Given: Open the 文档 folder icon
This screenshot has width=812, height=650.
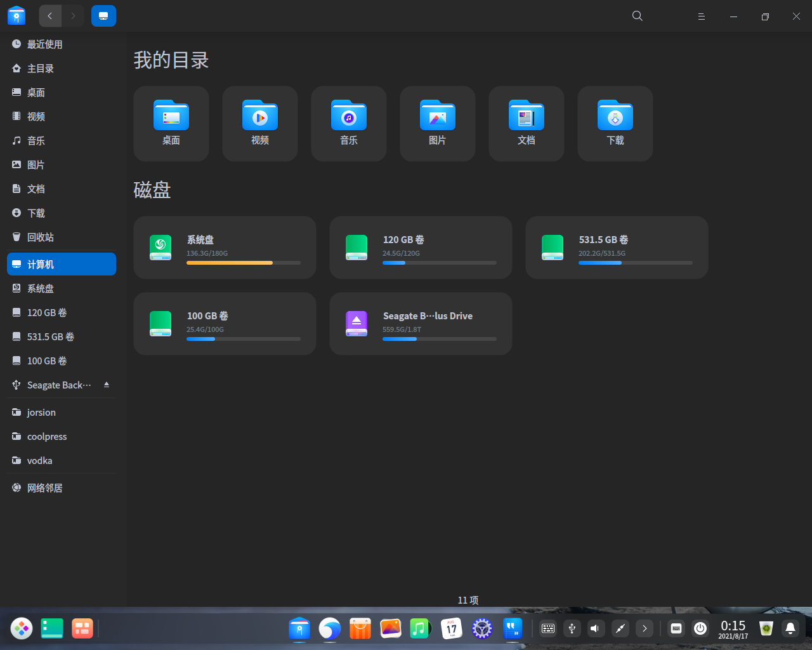Looking at the screenshot, I should point(527,116).
